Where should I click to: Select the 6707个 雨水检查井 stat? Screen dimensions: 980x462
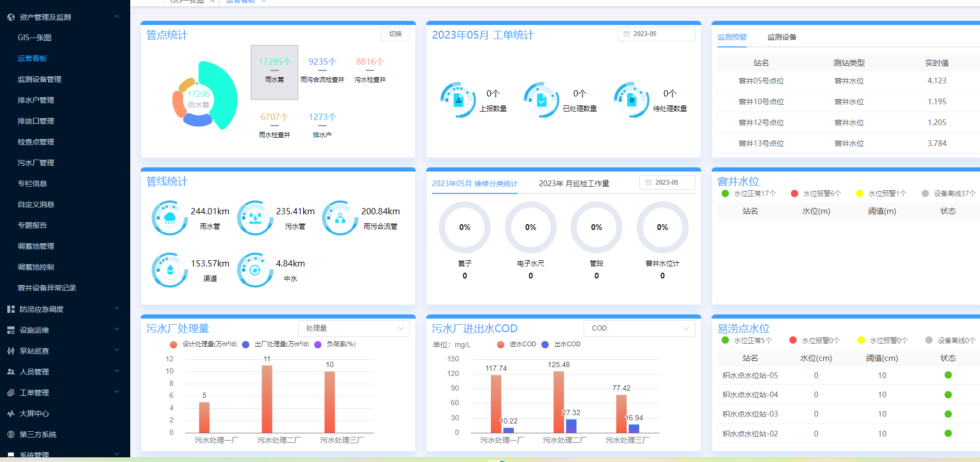pos(275,125)
